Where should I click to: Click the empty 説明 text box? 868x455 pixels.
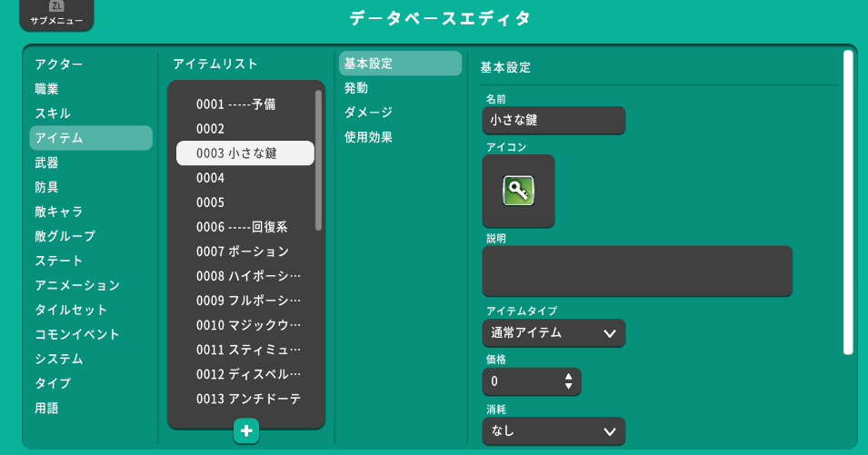coord(637,271)
